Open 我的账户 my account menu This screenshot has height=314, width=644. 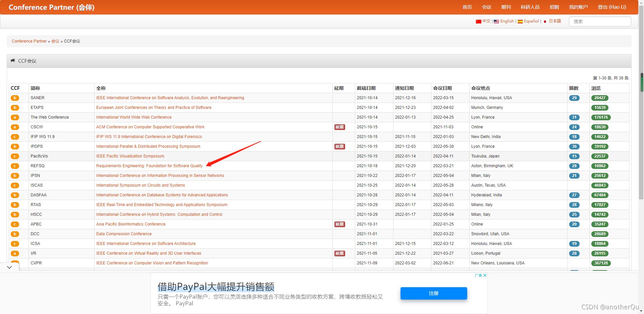pos(578,7)
